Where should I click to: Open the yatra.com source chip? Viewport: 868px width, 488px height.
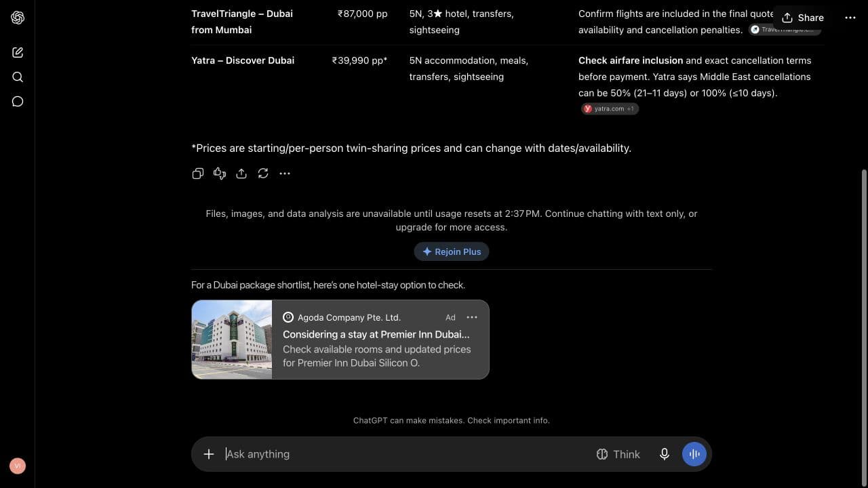tap(610, 108)
